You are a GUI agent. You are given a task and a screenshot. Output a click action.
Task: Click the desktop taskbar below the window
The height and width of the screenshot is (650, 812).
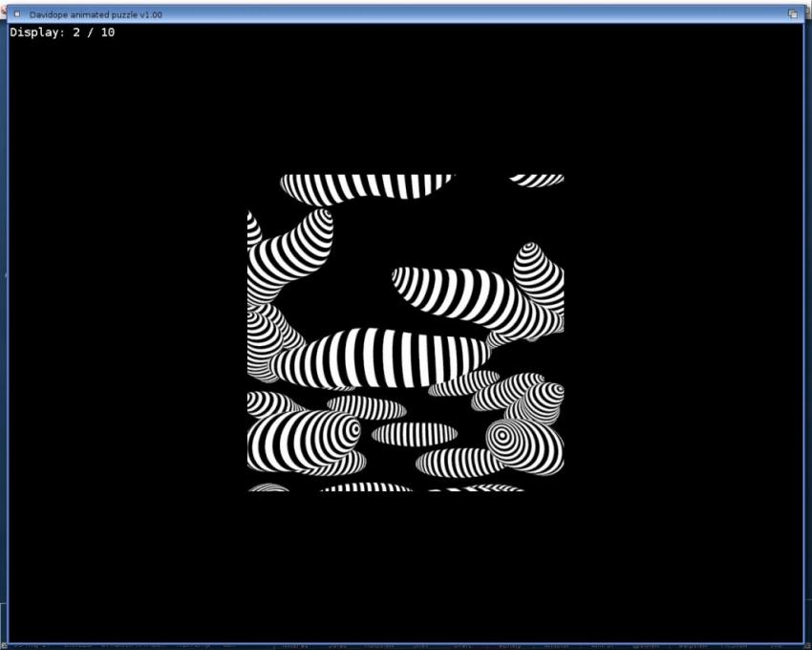406,646
